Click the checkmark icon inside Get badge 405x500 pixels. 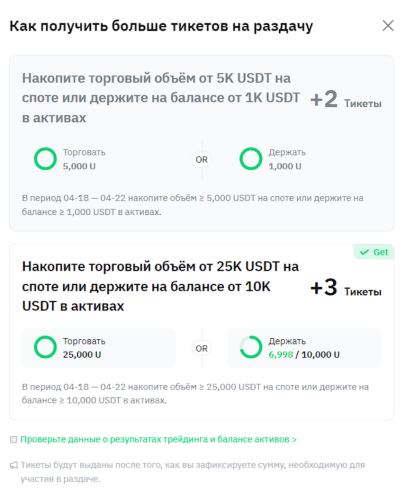coord(364,252)
